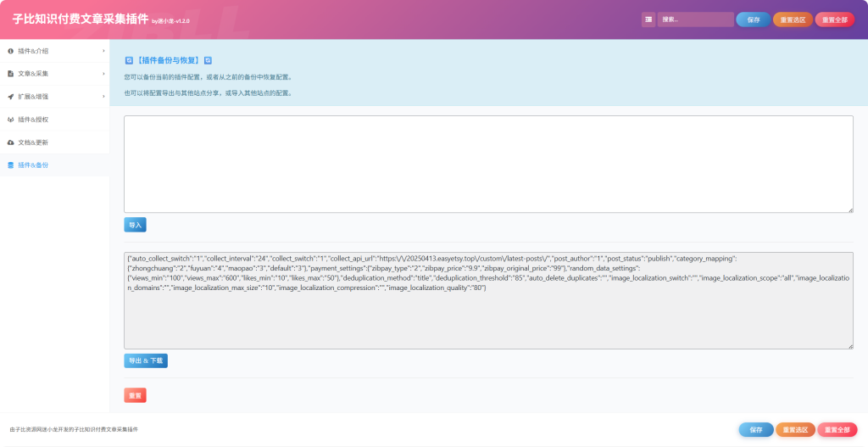
Task: Click the document icon beside 文章&采集
Action: (10, 74)
